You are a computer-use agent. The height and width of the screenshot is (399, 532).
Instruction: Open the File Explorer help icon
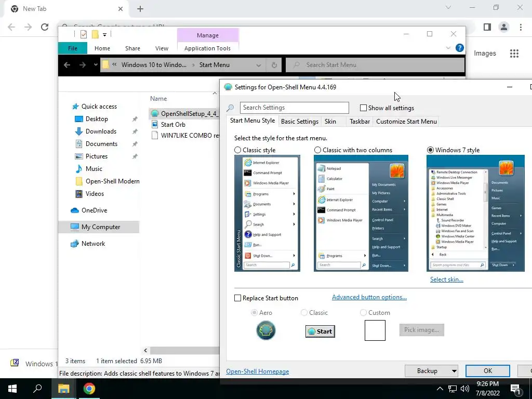pos(459,48)
